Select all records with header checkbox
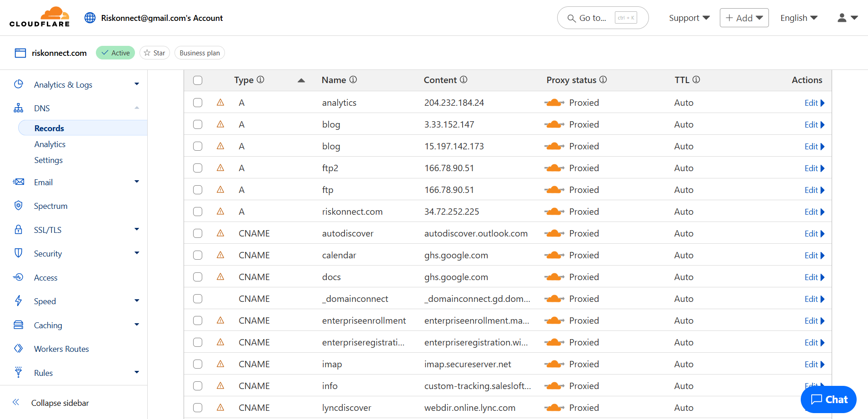The width and height of the screenshot is (868, 419). [198, 80]
